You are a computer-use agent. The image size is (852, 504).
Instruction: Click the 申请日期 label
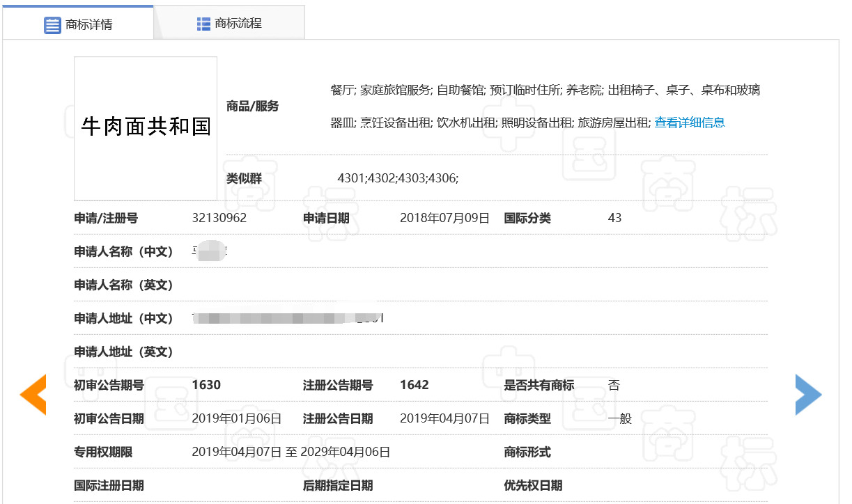[x=326, y=218]
